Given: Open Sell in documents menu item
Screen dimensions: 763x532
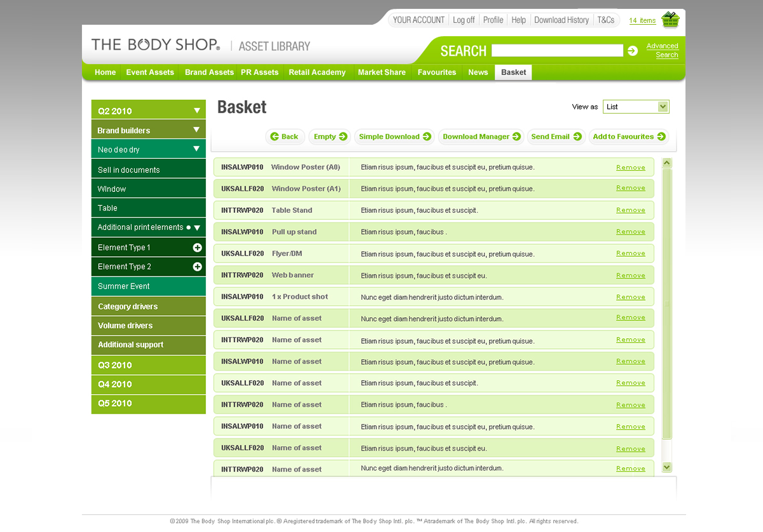Looking at the screenshot, I should [x=149, y=170].
